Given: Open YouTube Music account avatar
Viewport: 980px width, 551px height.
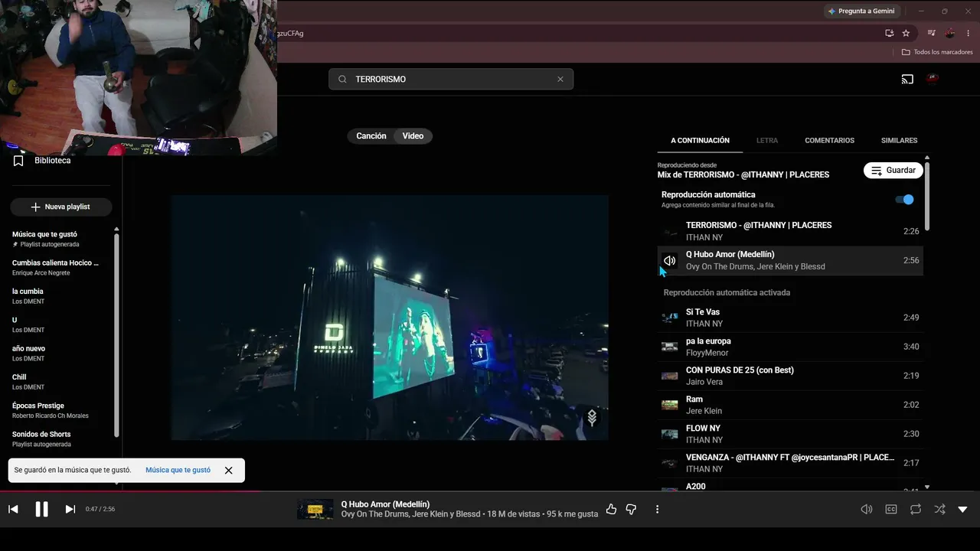Looking at the screenshot, I should click(933, 78).
